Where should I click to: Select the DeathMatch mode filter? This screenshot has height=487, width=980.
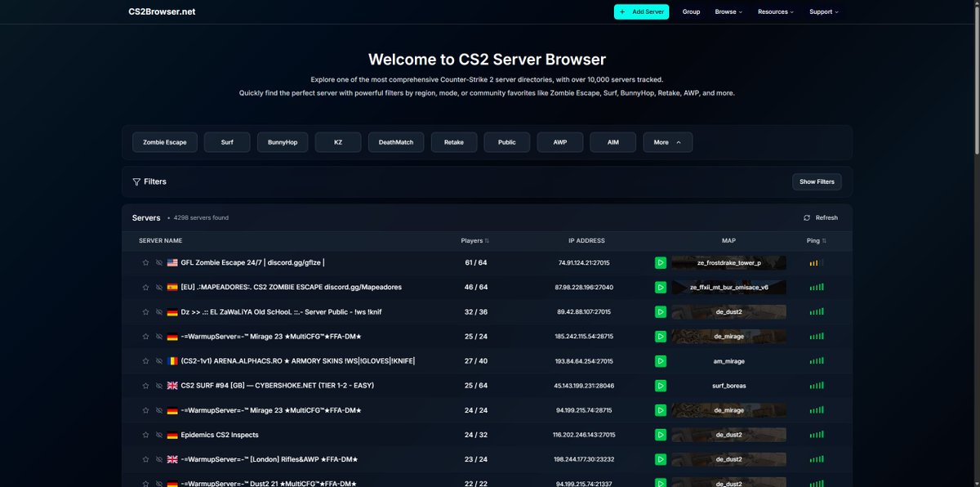(x=396, y=142)
